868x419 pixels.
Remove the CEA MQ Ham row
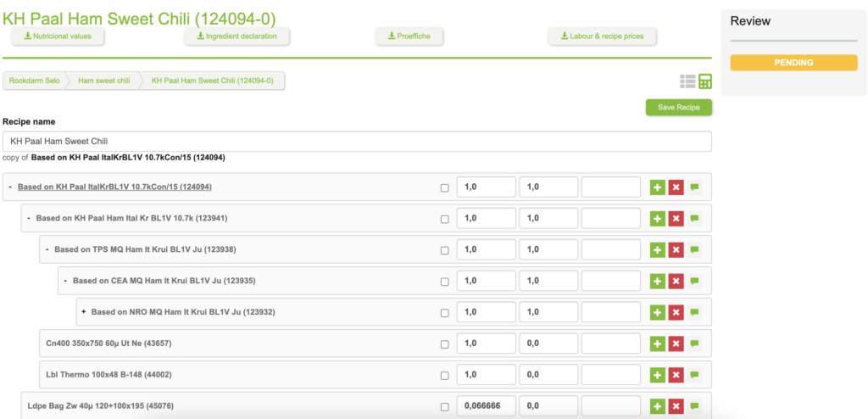(x=676, y=281)
